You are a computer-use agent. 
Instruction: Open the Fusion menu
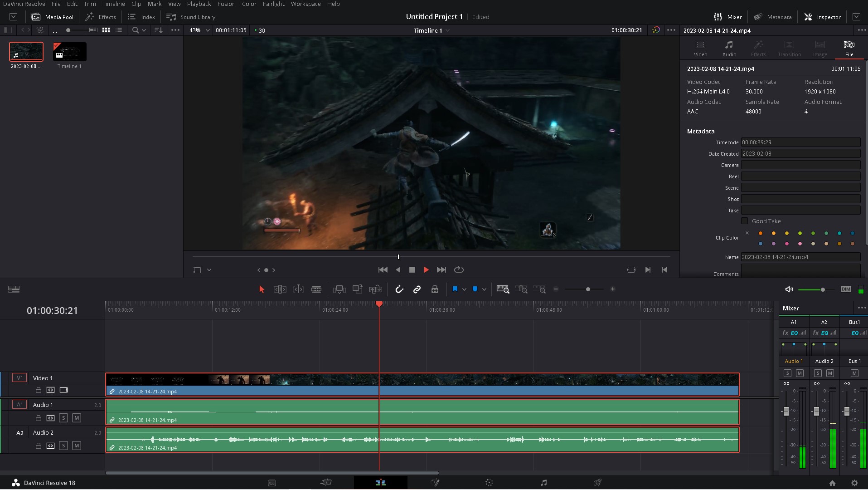[x=226, y=4]
